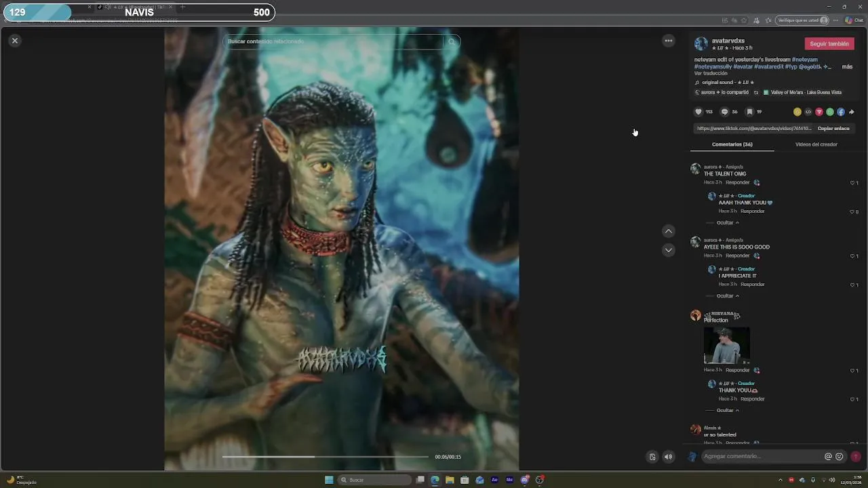Click the picture-in-picture icon below video

[x=652, y=457]
